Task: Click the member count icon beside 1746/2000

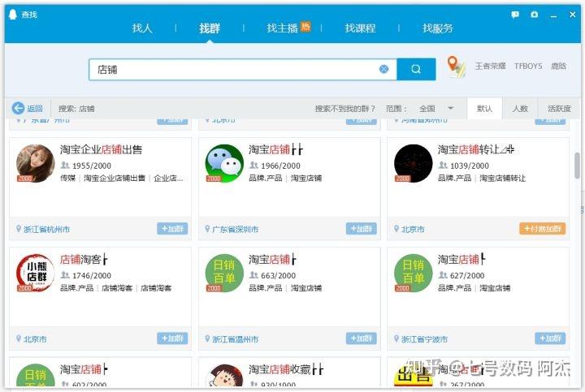Action: click(65, 275)
